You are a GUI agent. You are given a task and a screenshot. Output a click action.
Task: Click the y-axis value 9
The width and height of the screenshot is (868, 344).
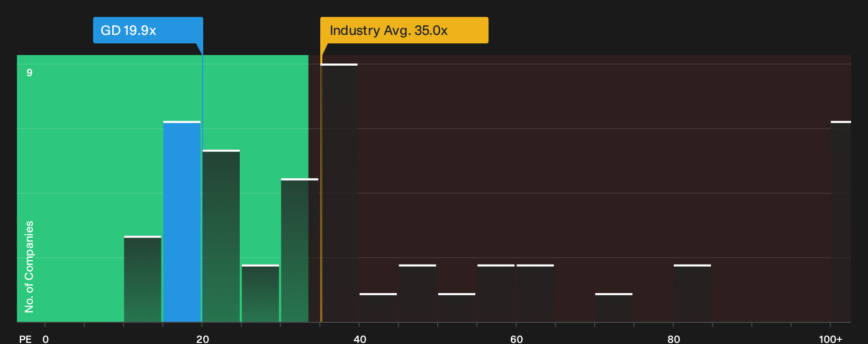pyautogui.click(x=30, y=73)
